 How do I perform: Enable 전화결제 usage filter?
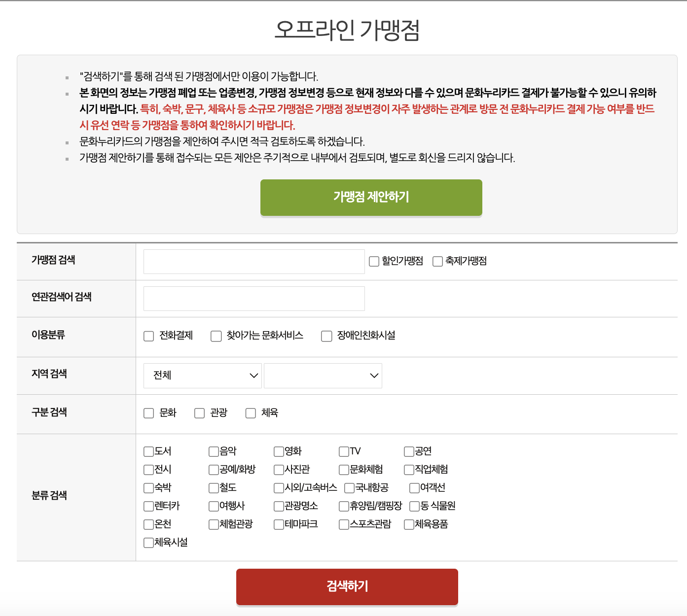click(149, 336)
